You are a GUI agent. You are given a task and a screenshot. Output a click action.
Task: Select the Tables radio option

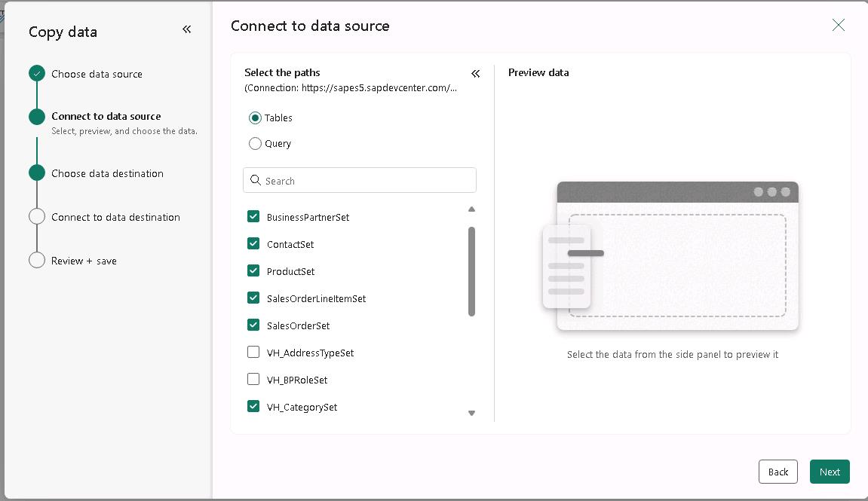click(x=255, y=118)
